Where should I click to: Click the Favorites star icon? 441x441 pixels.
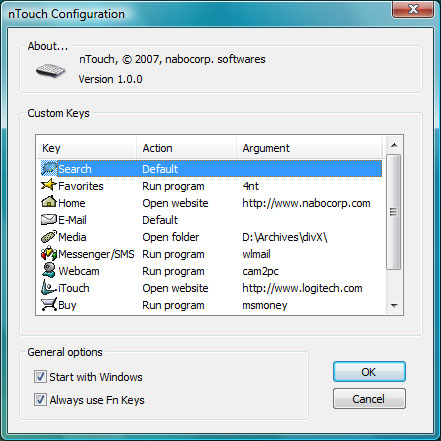pos(49,185)
